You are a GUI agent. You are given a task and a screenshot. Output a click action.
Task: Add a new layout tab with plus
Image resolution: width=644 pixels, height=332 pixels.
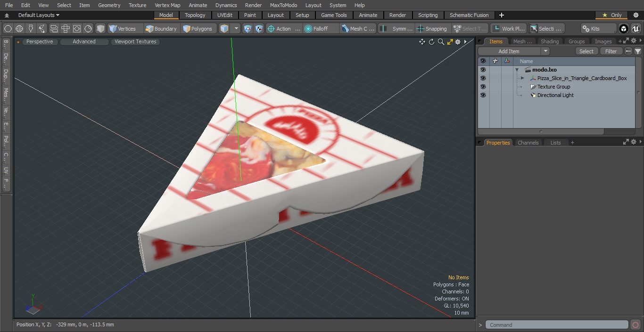(501, 15)
